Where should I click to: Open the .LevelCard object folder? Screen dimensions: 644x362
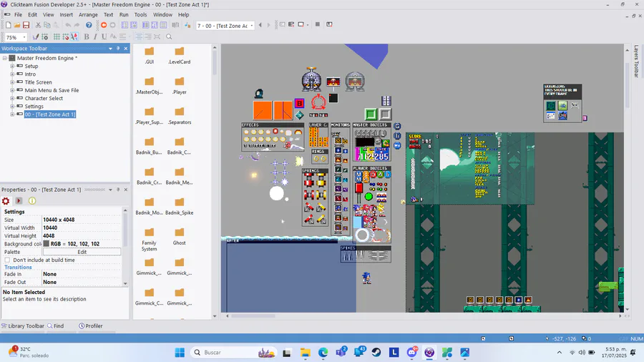coord(180,56)
